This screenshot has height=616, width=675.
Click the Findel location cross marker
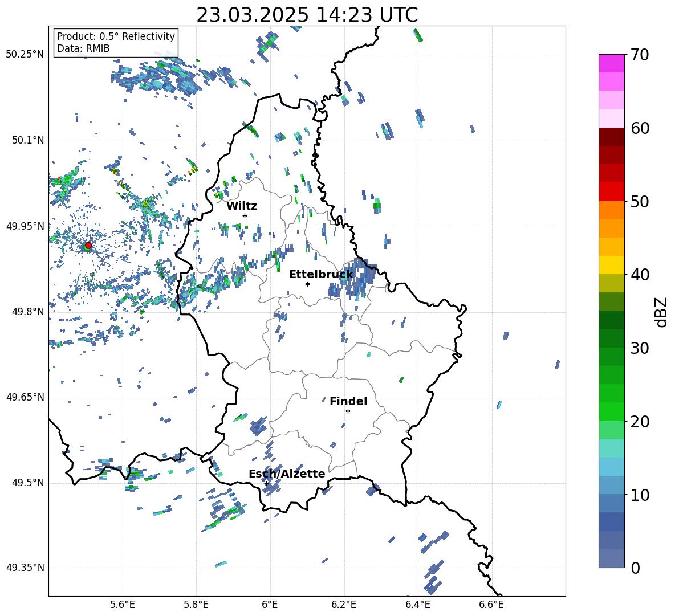348,411
